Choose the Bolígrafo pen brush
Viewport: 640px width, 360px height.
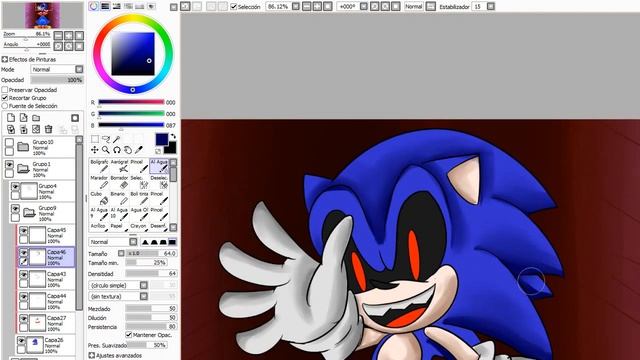click(x=99, y=166)
